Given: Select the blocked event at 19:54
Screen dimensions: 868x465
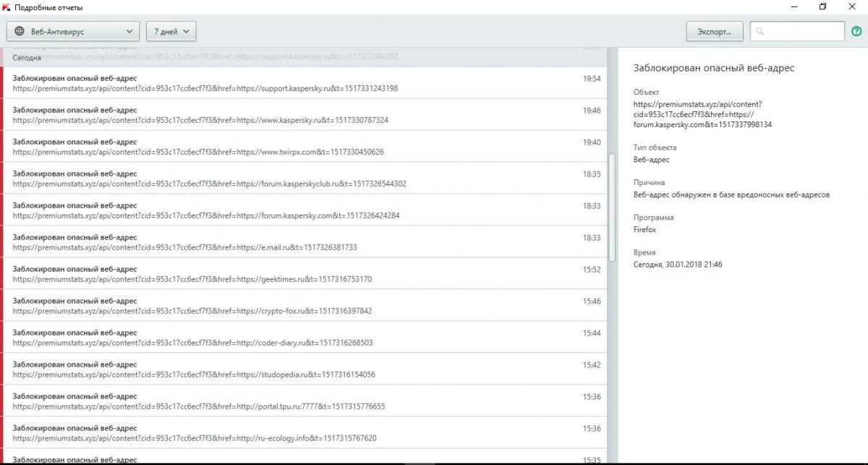Looking at the screenshot, I should coord(304,82).
